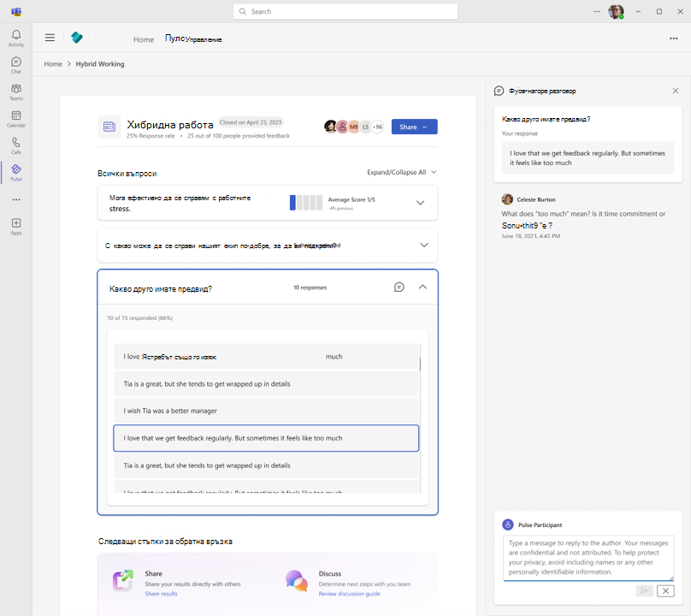Expand the work stress question card

[420, 203]
